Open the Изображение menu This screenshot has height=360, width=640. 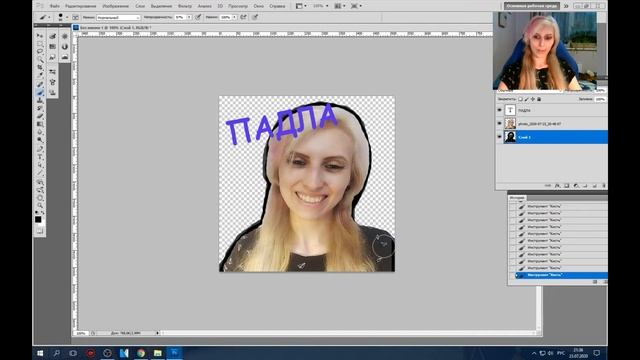pos(115,6)
